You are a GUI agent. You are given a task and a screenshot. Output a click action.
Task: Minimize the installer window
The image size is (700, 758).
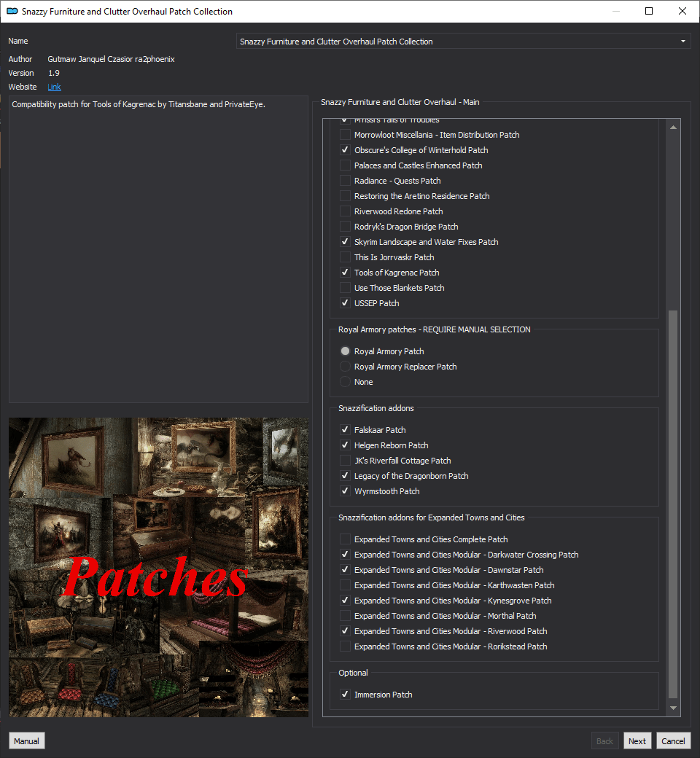[x=616, y=11]
